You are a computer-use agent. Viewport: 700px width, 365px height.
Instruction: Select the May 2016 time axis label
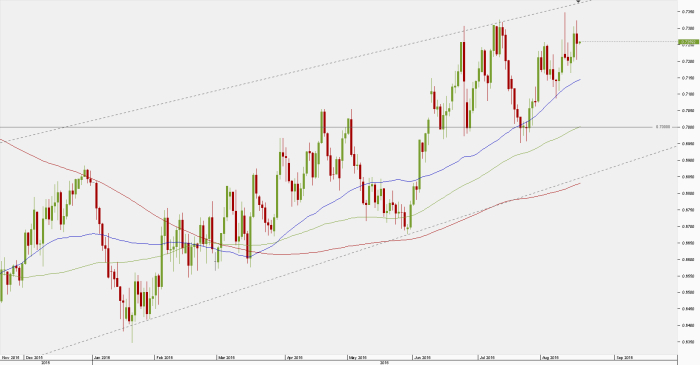358,357
